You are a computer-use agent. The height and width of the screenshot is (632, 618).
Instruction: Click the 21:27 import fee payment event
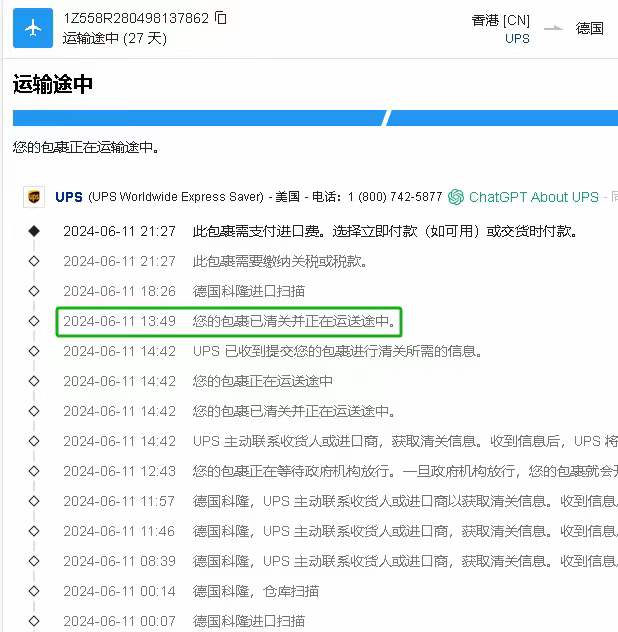coord(384,231)
